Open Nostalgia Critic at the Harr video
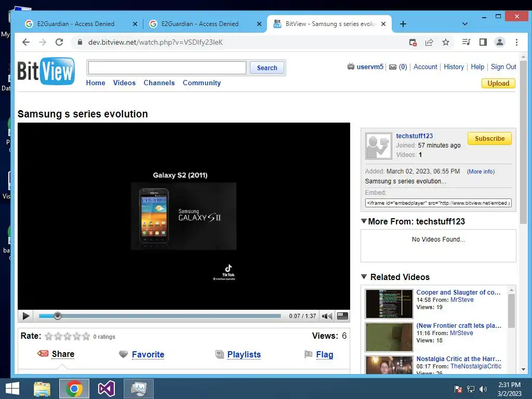 pos(458,358)
